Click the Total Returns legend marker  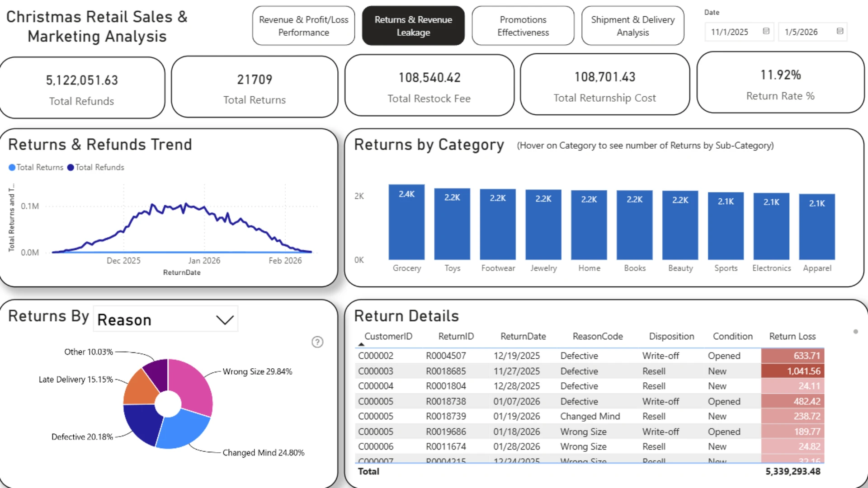[12, 167]
